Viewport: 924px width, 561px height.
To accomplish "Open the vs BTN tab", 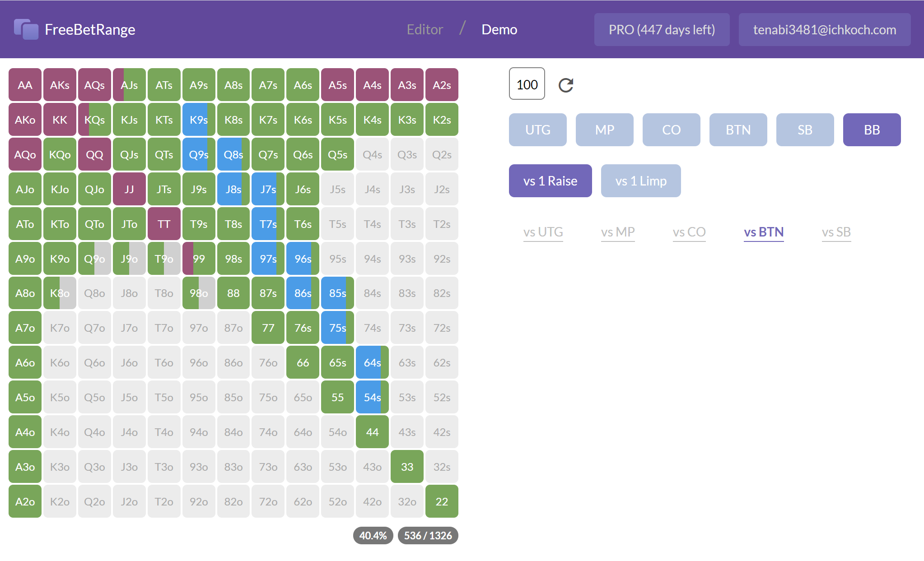I will (x=763, y=232).
